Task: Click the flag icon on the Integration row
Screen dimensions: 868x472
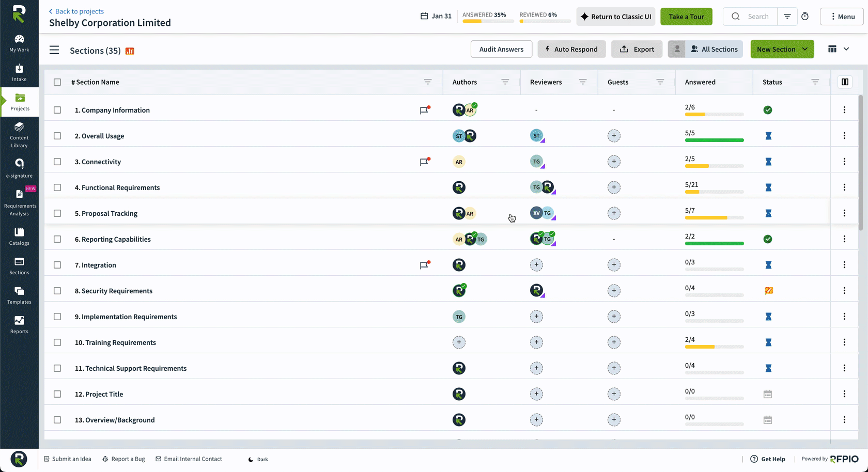Action: point(425,265)
